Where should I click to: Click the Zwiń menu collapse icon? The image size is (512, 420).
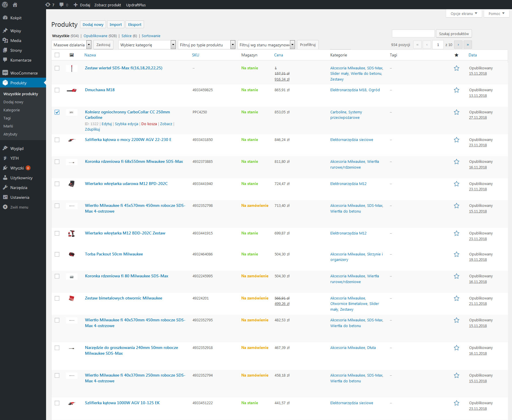5,207
